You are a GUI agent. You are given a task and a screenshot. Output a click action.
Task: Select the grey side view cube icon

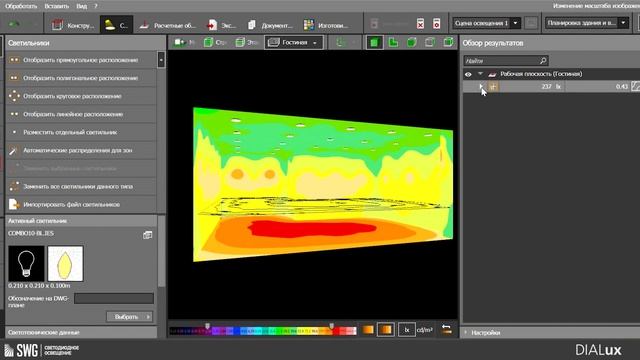point(430,42)
